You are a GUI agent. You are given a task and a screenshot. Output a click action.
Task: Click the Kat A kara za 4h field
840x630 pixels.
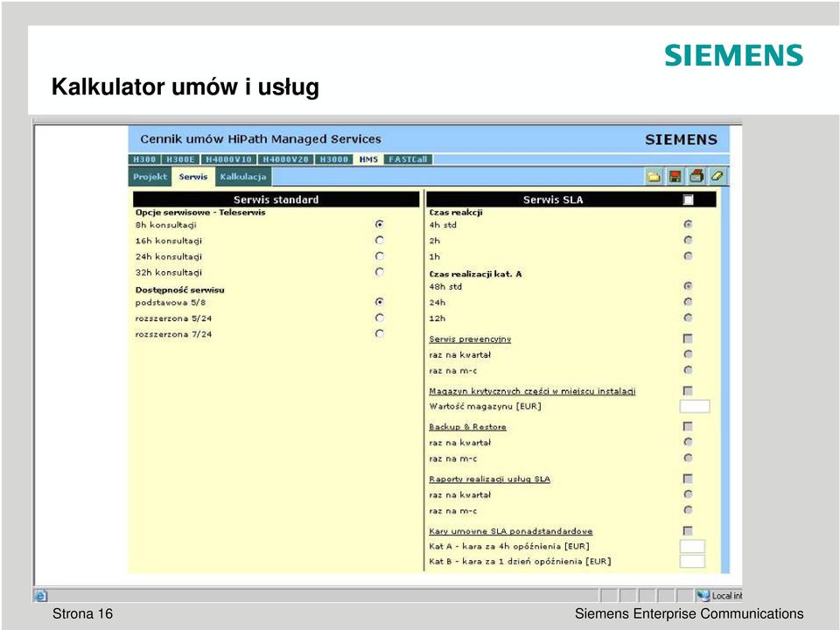[x=692, y=546]
